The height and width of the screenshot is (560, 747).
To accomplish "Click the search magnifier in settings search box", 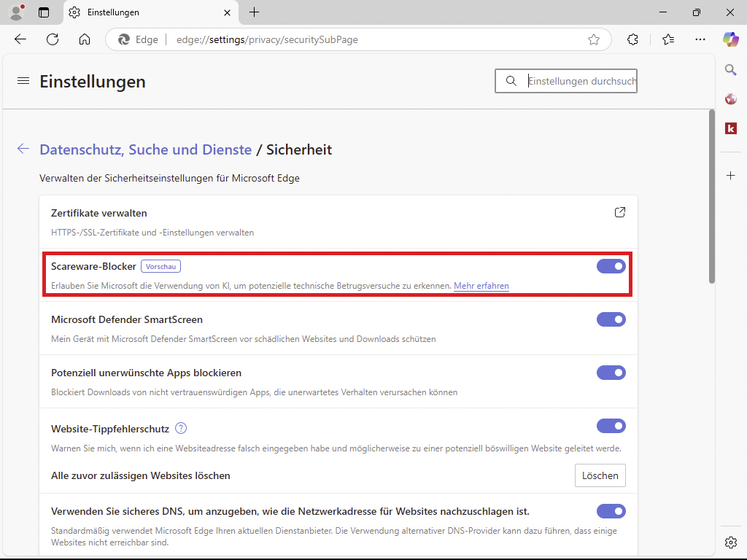I will [x=511, y=81].
